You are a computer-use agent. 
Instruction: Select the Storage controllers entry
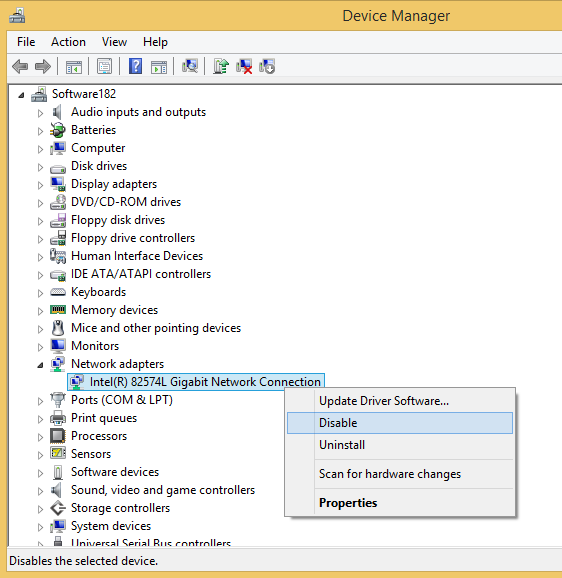click(120, 508)
